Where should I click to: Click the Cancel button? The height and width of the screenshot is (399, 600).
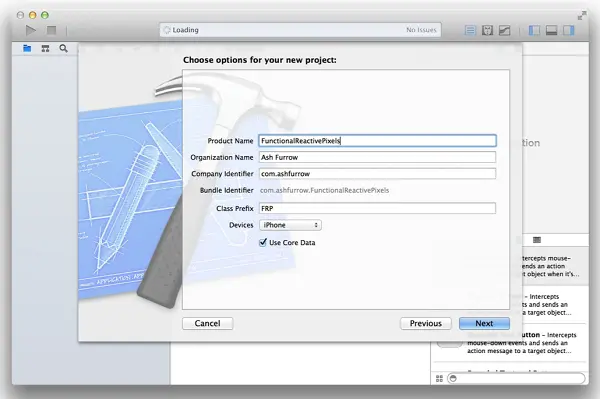(207, 323)
